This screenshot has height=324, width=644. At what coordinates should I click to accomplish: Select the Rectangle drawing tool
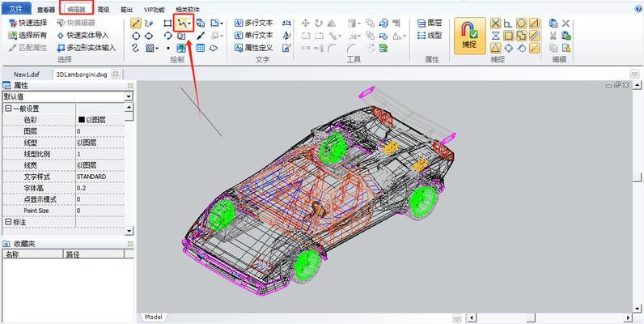pyautogui.click(x=167, y=23)
